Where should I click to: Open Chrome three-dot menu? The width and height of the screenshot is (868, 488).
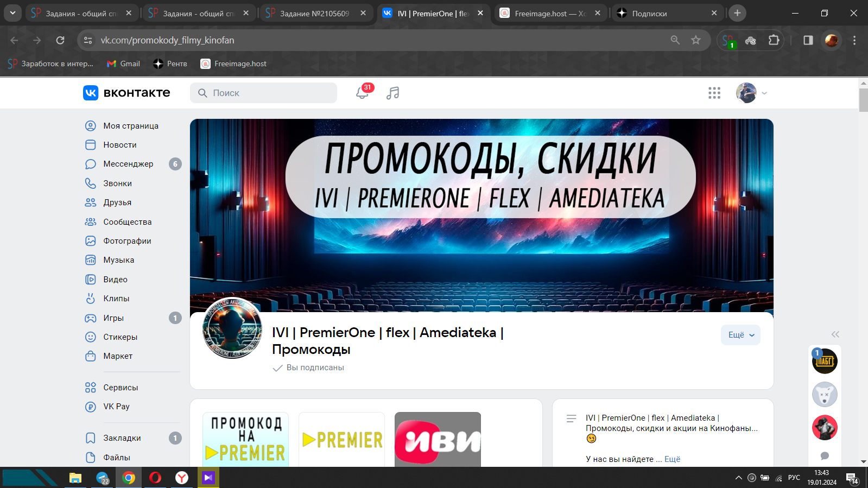point(854,40)
